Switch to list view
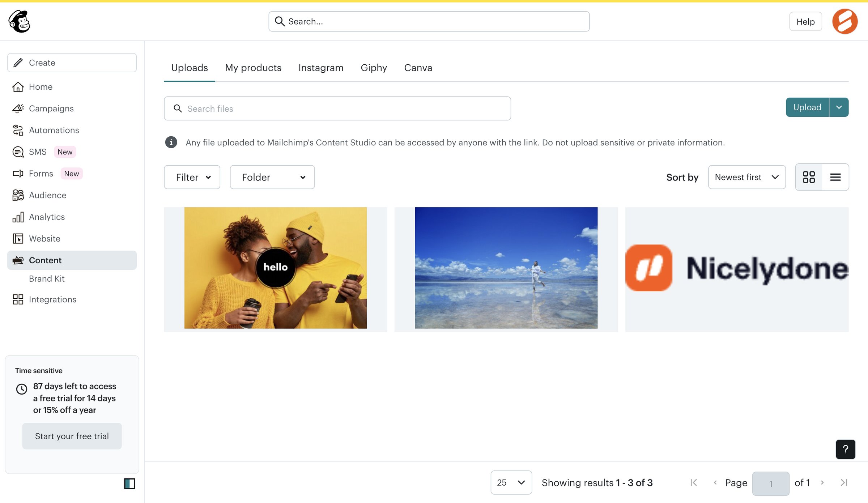The width and height of the screenshot is (868, 503). [x=835, y=177]
